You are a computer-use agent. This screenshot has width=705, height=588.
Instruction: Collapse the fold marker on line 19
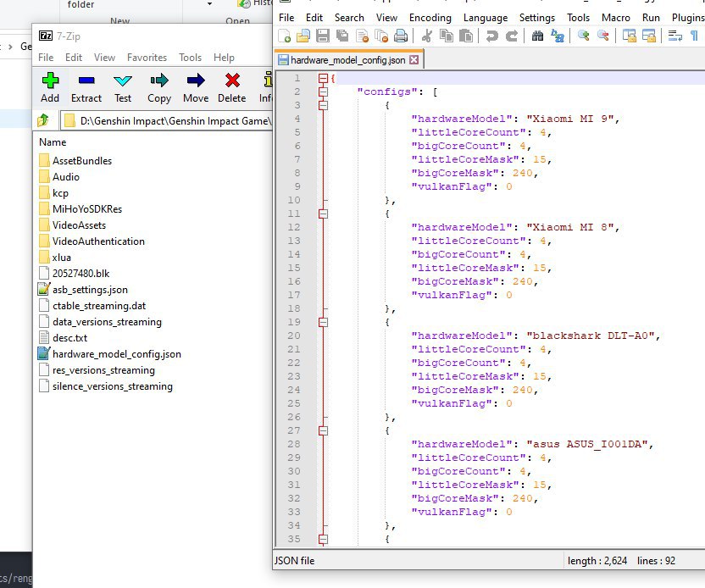(x=323, y=322)
